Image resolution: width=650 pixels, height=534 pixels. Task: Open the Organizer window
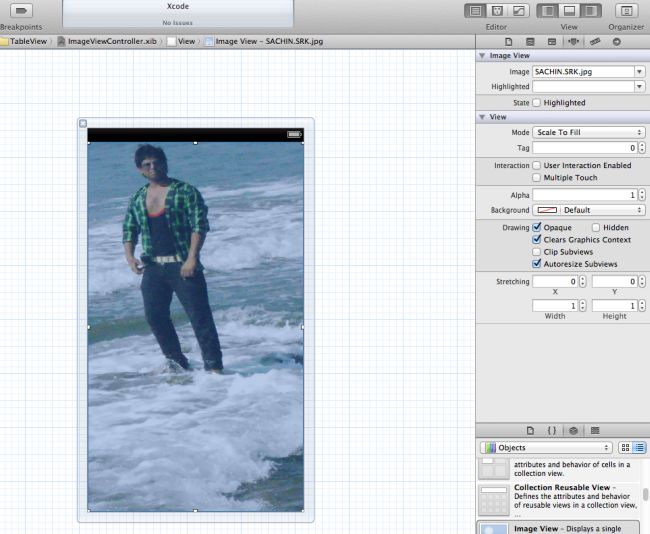pyautogui.click(x=626, y=11)
